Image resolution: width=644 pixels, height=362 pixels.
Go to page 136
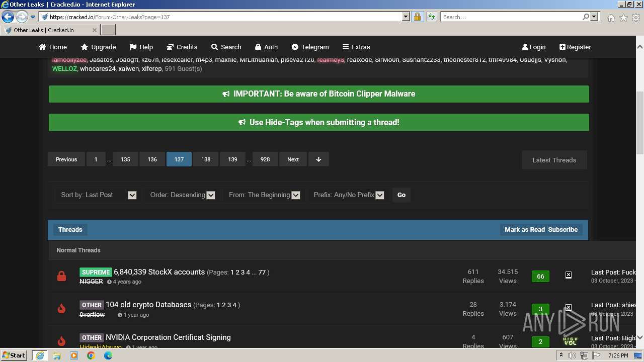152,159
